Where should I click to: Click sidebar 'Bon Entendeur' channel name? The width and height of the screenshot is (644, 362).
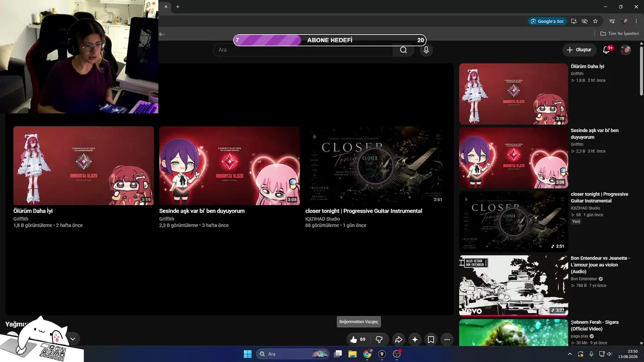(x=584, y=279)
